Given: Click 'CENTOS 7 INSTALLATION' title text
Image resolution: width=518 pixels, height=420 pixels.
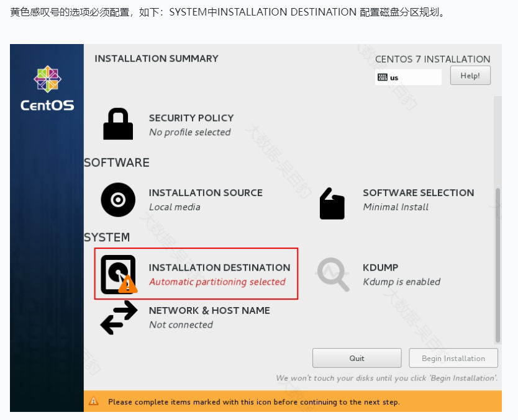Looking at the screenshot, I should click(x=432, y=59).
